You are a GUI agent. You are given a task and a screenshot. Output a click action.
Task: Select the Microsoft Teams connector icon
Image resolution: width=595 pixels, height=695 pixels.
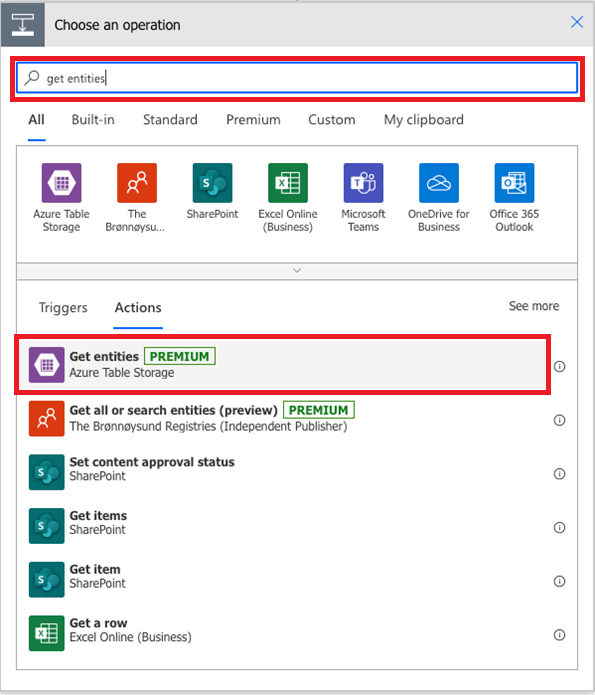363,183
